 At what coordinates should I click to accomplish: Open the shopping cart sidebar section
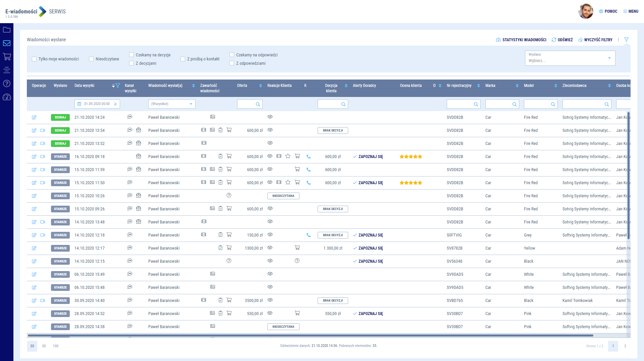click(x=7, y=57)
